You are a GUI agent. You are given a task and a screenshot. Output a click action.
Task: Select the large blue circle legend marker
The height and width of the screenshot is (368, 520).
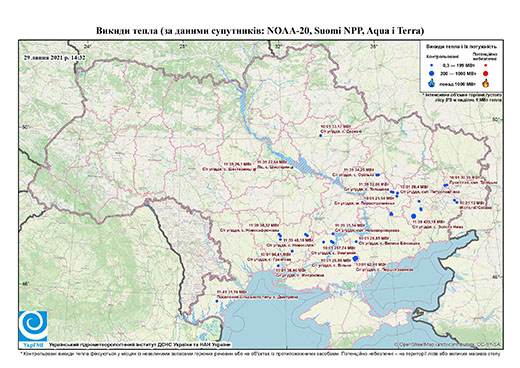pos(432,73)
